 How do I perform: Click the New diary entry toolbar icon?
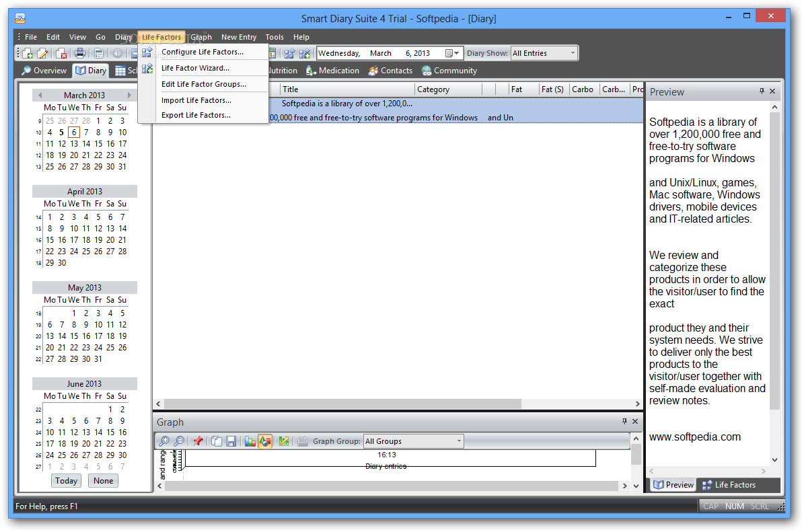[28, 53]
